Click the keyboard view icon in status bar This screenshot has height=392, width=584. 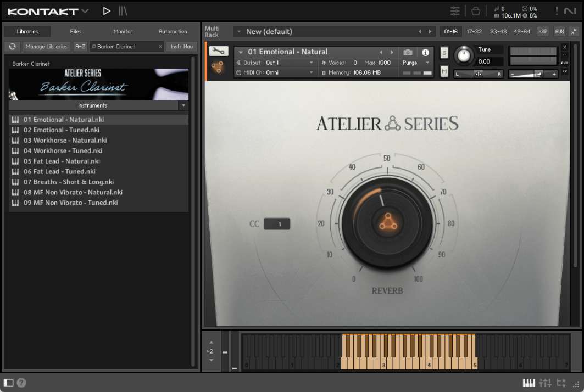pyautogui.click(x=529, y=383)
